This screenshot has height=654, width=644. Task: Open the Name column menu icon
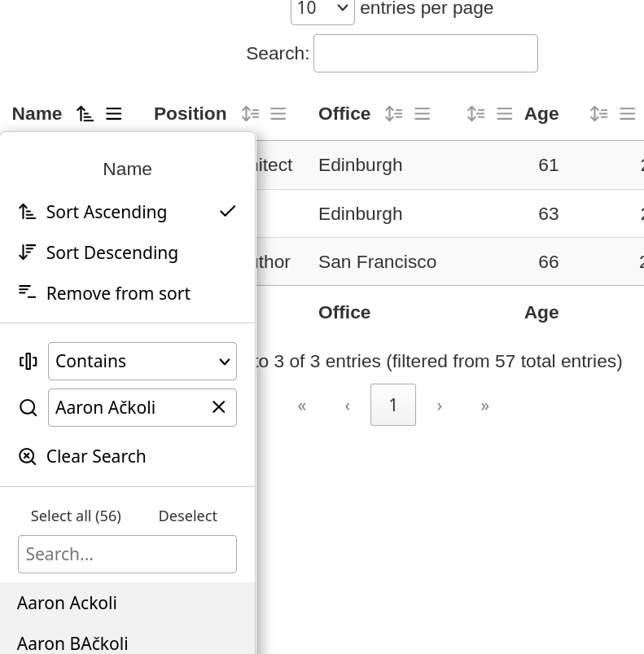(x=114, y=114)
